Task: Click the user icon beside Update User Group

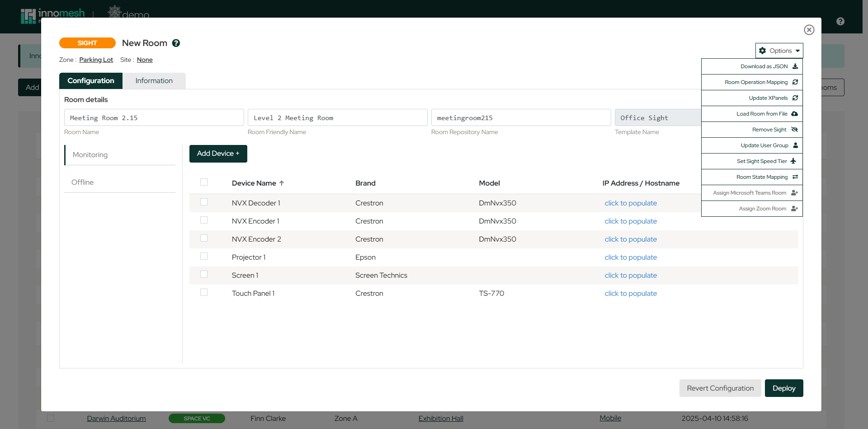Action: 796,145
